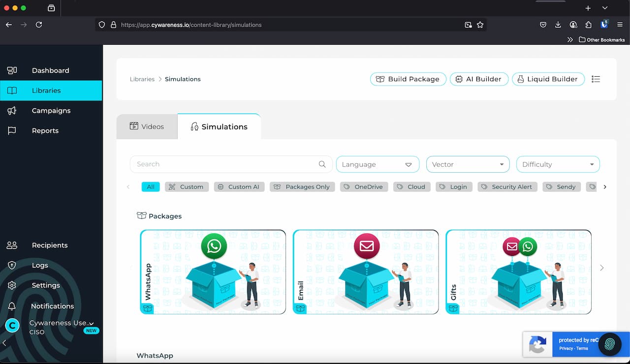Screen dimensions: 630x364
Task: Open the Email package card
Action: (x=366, y=272)
